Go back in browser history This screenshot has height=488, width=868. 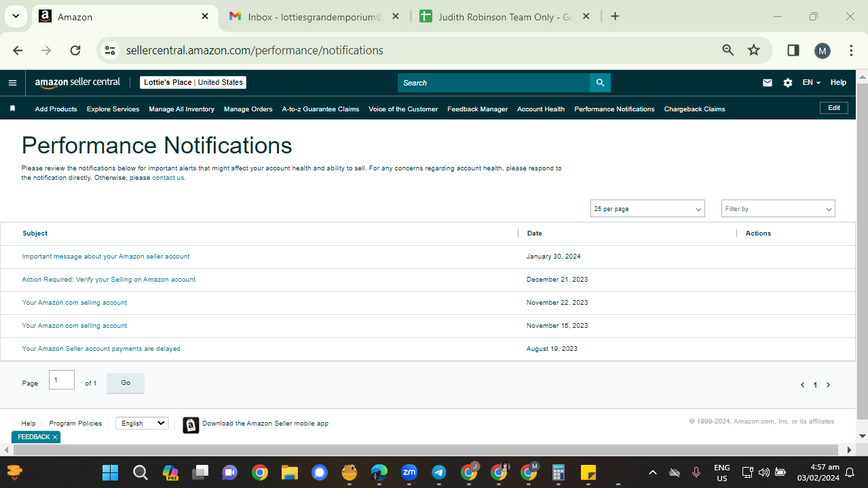tap(18, 50)
